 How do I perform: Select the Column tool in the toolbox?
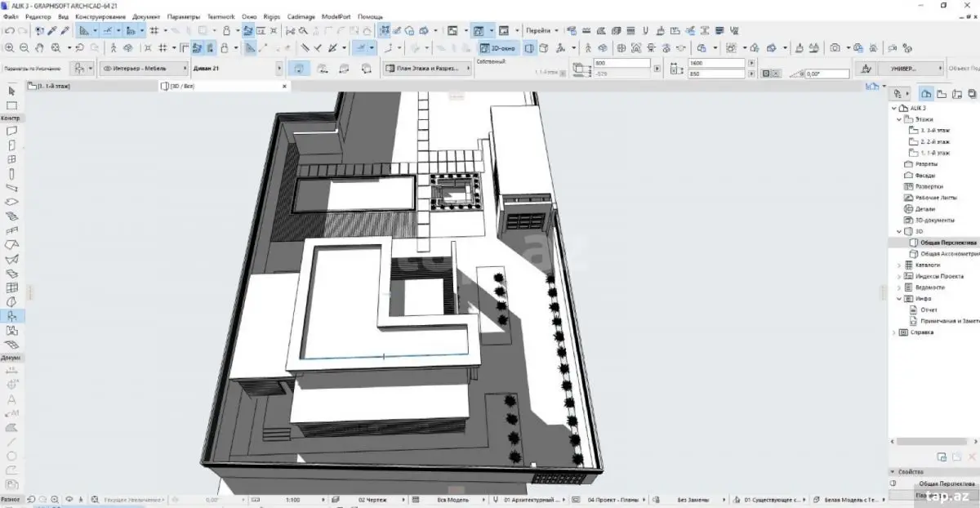click(11, 174)
